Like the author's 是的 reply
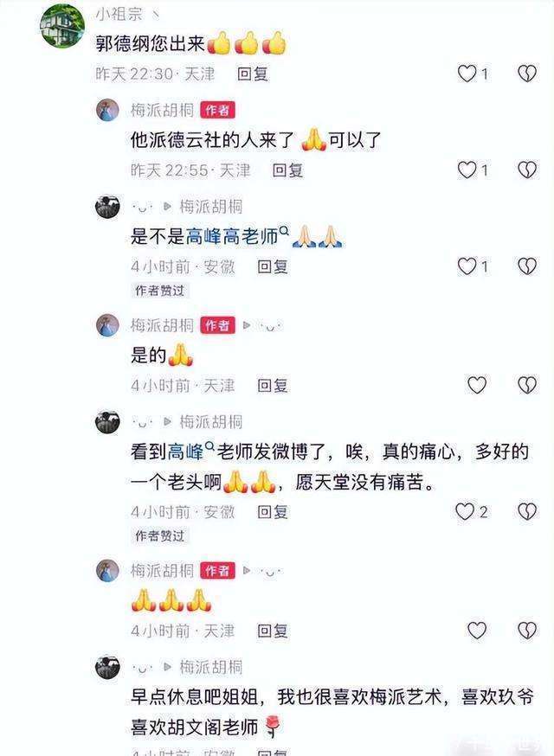 pos(477,385)
